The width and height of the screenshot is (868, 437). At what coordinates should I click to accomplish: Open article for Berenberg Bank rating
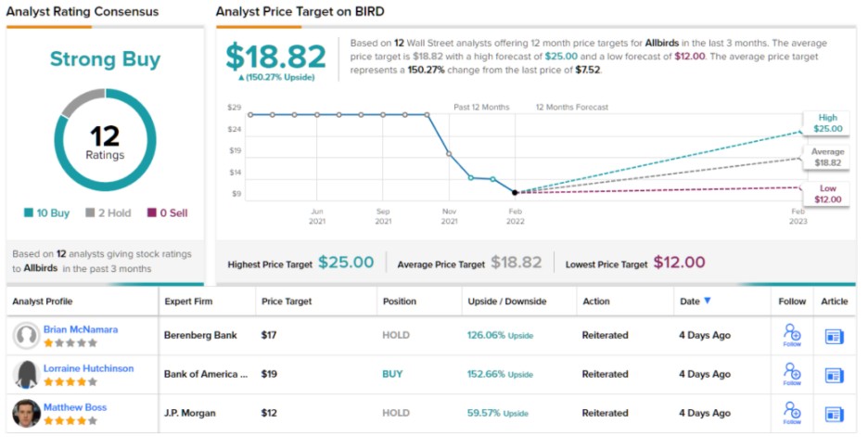(x=835, y=336)
